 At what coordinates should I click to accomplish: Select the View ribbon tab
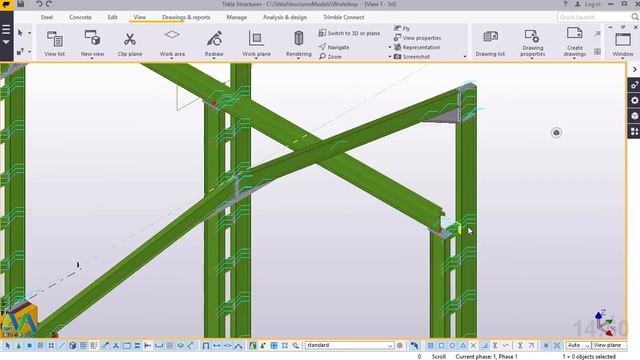(140, 17)
